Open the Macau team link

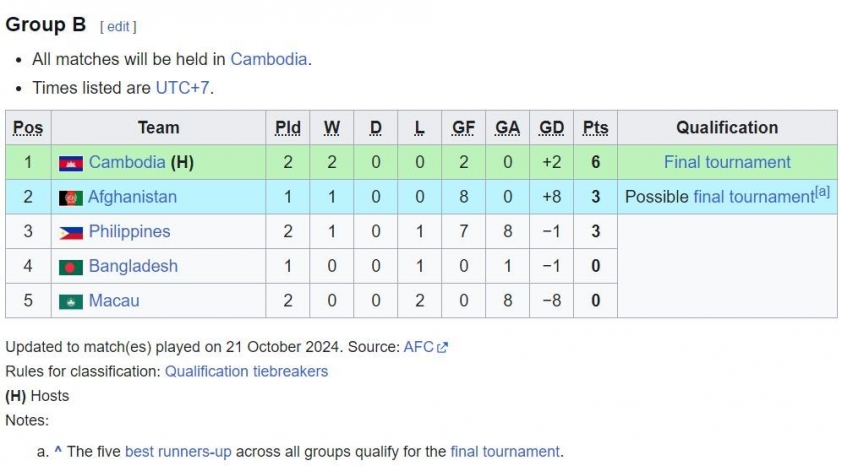(x=114, y=300)
